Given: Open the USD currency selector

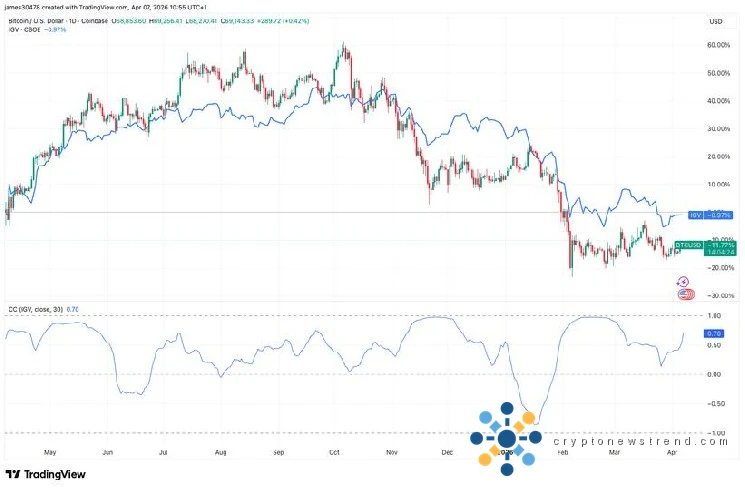Looking at the screenshot, I should pyautogui.click(x=715, y=21).
